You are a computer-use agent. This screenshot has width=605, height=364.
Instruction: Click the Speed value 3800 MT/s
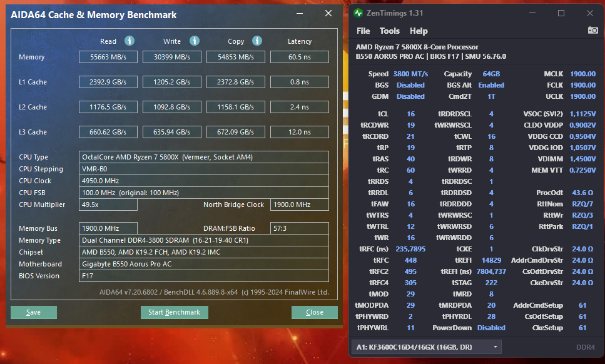coord(410,74)
